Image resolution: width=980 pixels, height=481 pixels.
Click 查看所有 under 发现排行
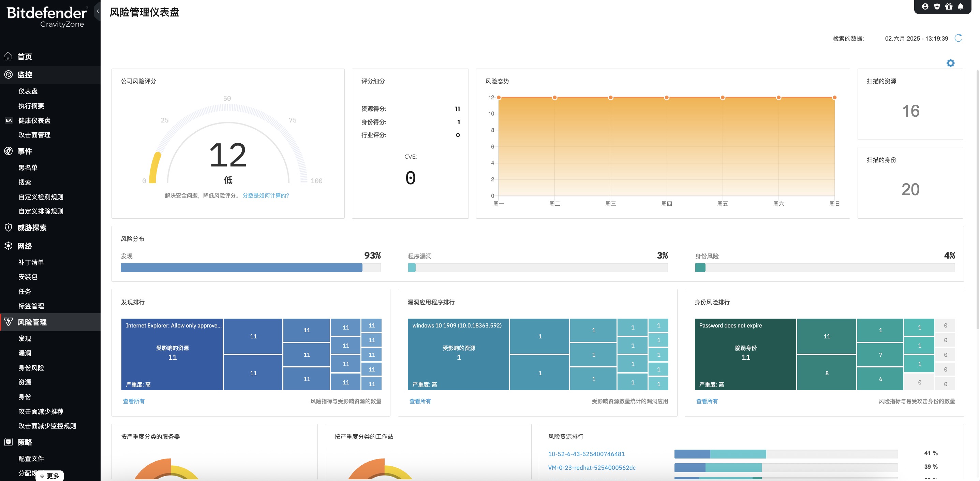point(134,401)
